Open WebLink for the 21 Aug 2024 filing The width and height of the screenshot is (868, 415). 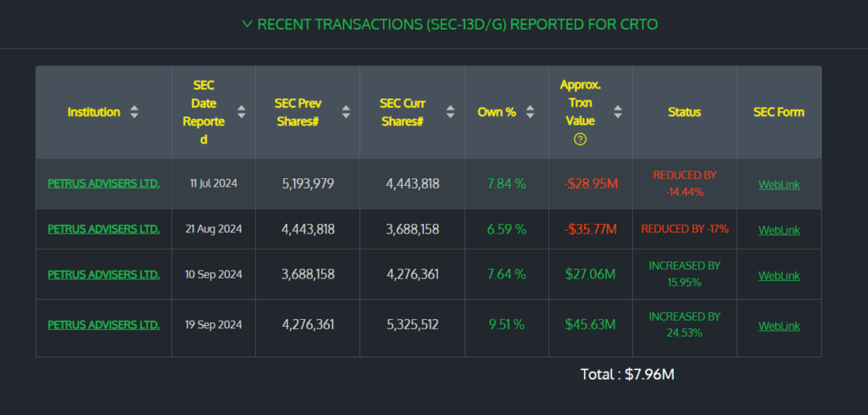pos(778,230)
